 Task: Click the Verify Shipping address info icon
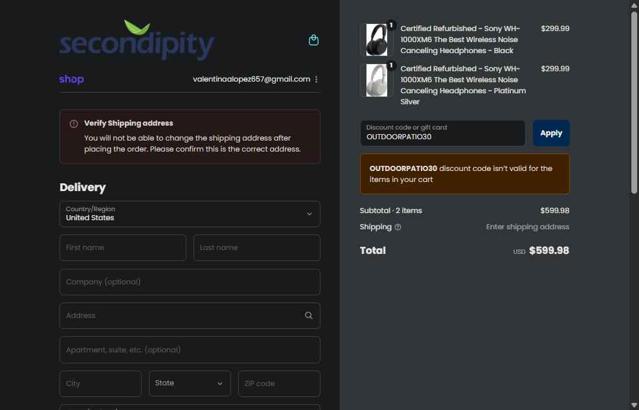[x=74, y=124]
